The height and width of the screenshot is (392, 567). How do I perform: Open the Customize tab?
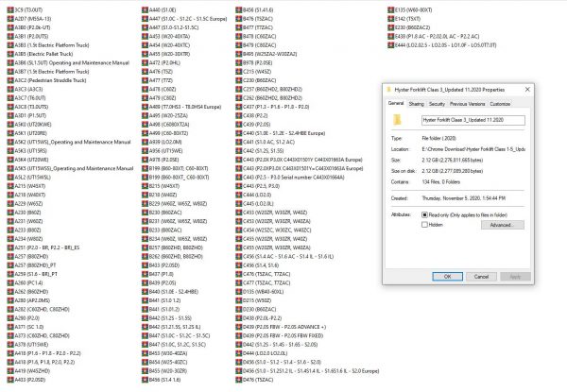tap(500, 104)
